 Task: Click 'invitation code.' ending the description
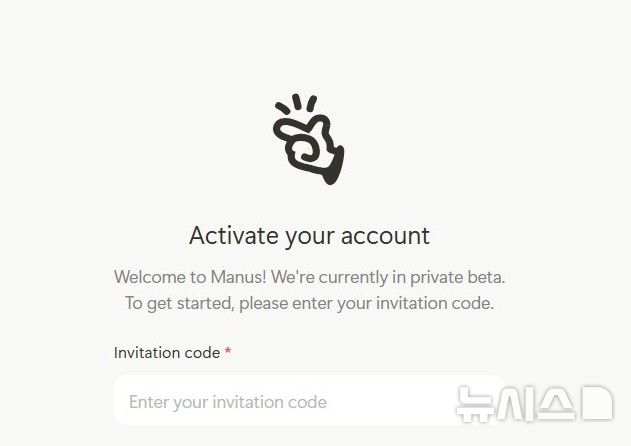(435, 303)
